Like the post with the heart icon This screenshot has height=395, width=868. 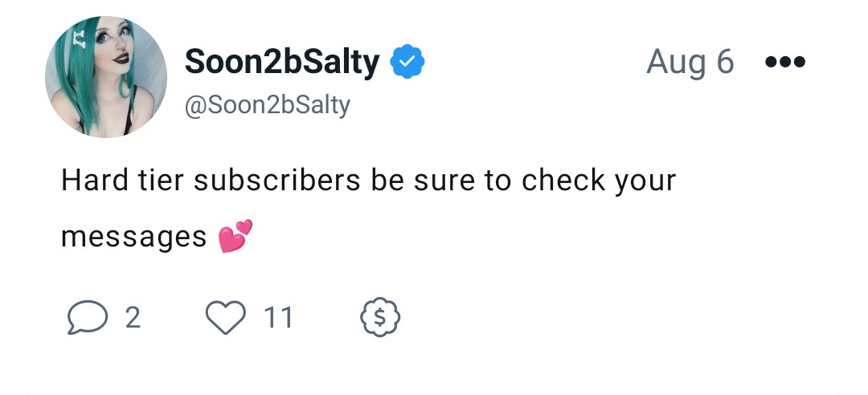tap(226, 318)
